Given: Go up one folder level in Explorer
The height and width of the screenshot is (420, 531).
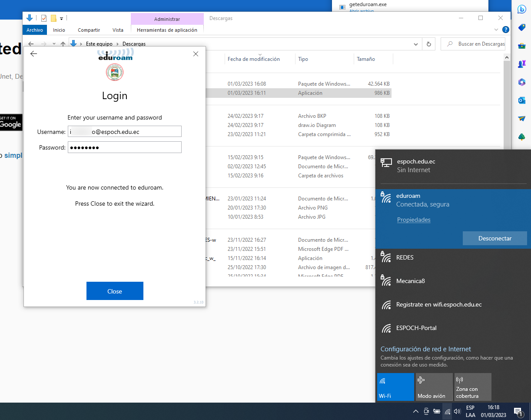Looking at the screenshot, I should tap(63, 44).
